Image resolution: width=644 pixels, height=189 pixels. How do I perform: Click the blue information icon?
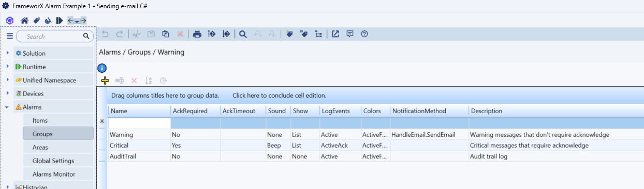[x=102, y=68]
